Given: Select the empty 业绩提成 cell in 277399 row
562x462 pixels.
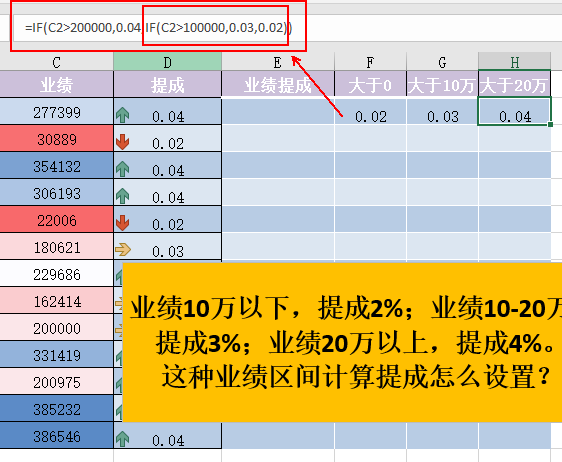Looking at the screenshot, I should coord(278,112).
